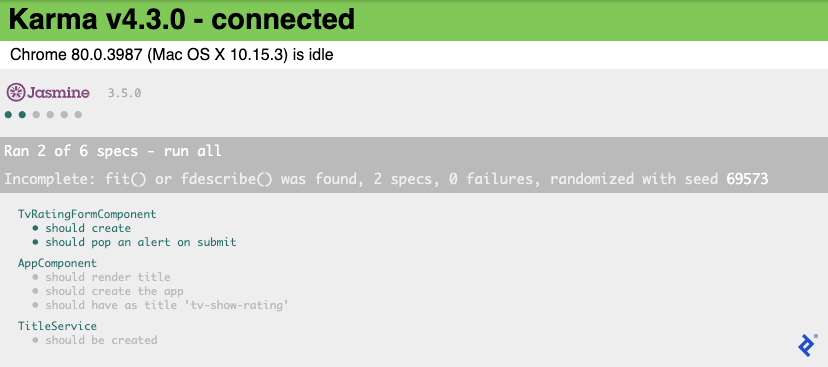Select 'should pop an alert on submit' spec
Viewport: 828px width, 367px height.
140,242
